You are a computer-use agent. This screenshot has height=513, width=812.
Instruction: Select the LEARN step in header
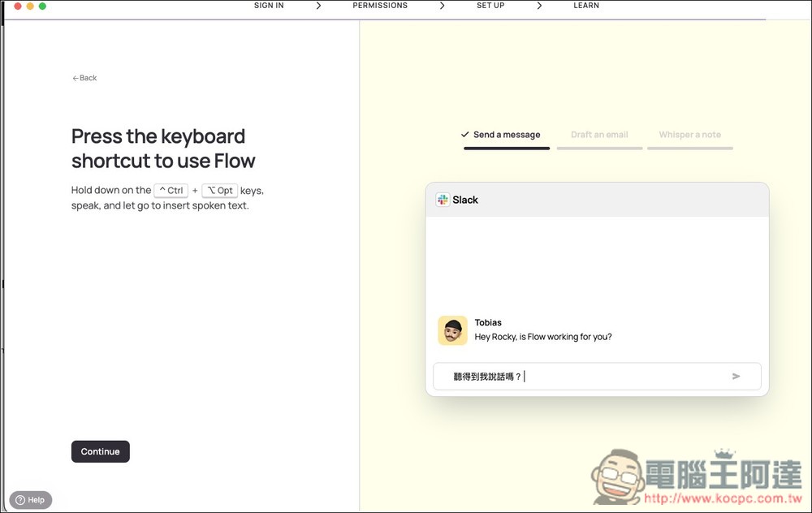pos(586,6)
